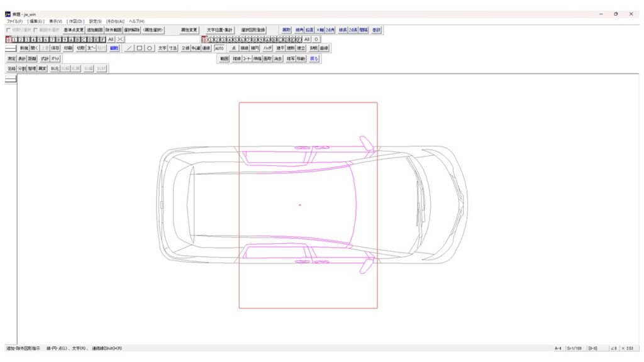This screenshot has width=644, height=362.
Task: Select the rectangle drawing tool
Action: pos(140,48)
